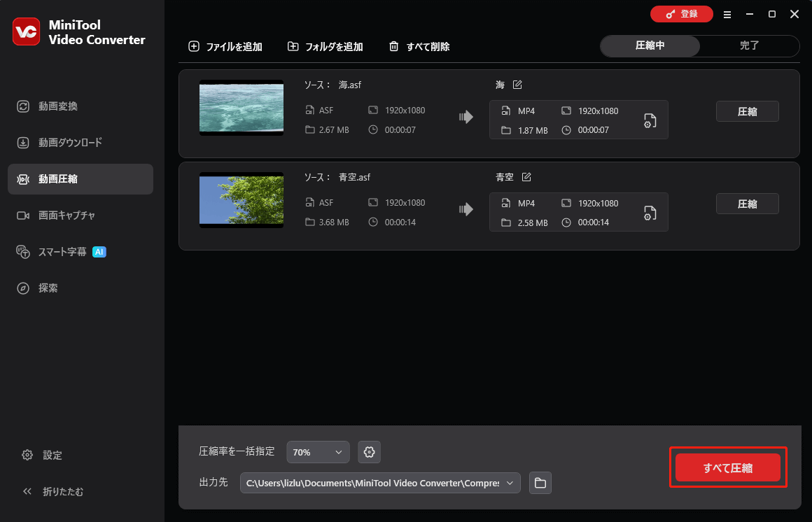Click the すべて圧縮 button
The width and height of the screenshot is (812, 522).
coord(727,466)
